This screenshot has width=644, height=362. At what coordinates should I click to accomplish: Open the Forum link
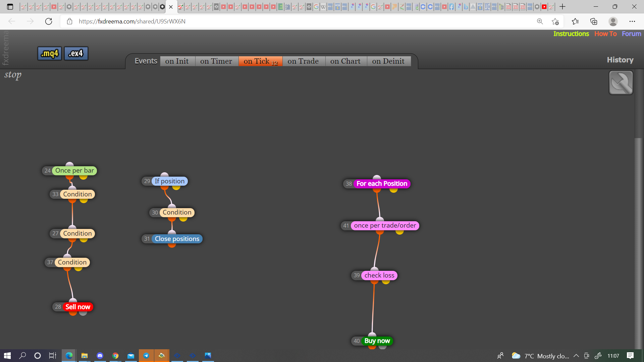[x=631, y=34]
